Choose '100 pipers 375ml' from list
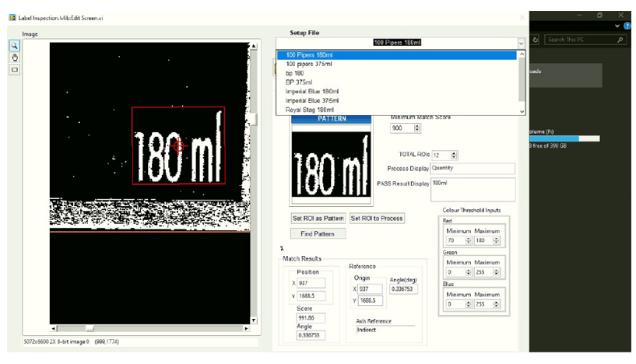The height and width of the screenshot is (364, 636). point(307,65)
